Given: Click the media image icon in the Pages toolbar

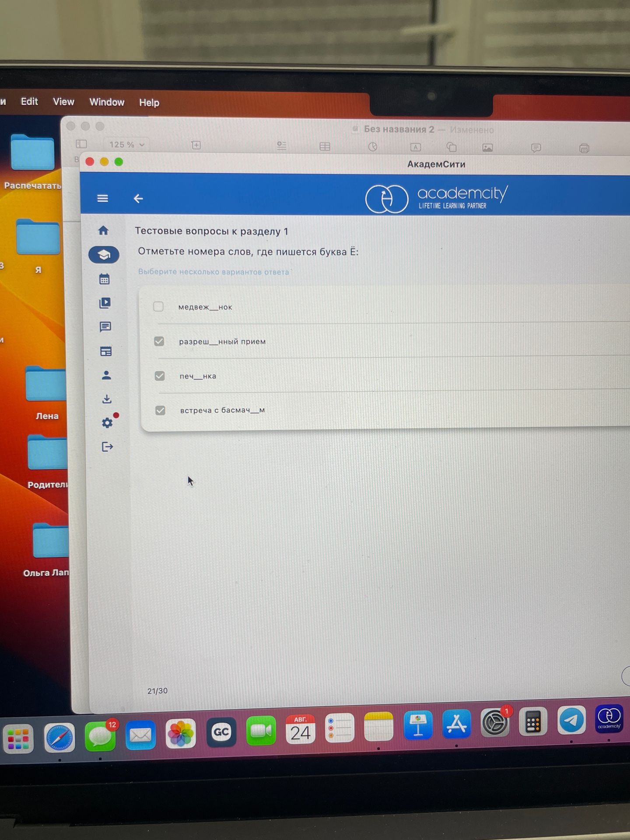Looking at the screenshot, I should [487, 148].
